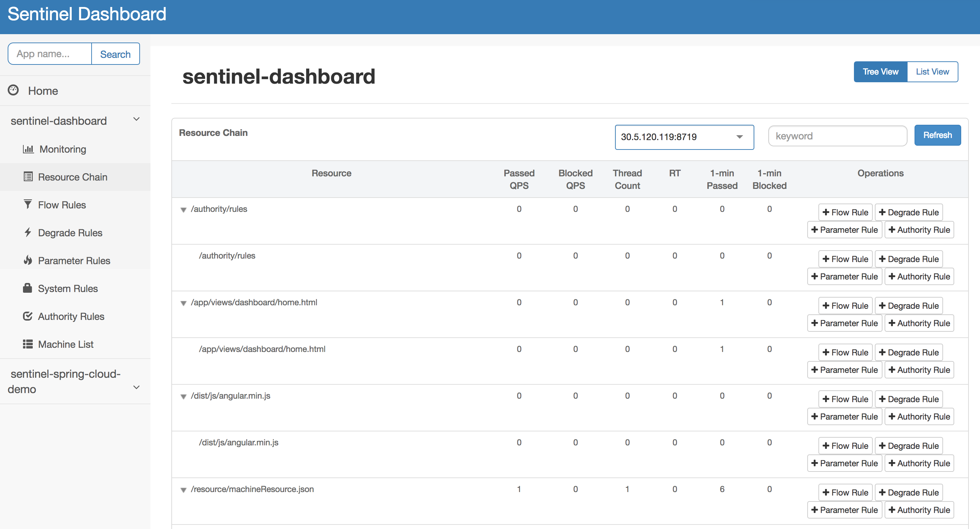Viewport: 980px width, 529px height.
Task: Focus the App name search field
Action: [x=50, y=54]
